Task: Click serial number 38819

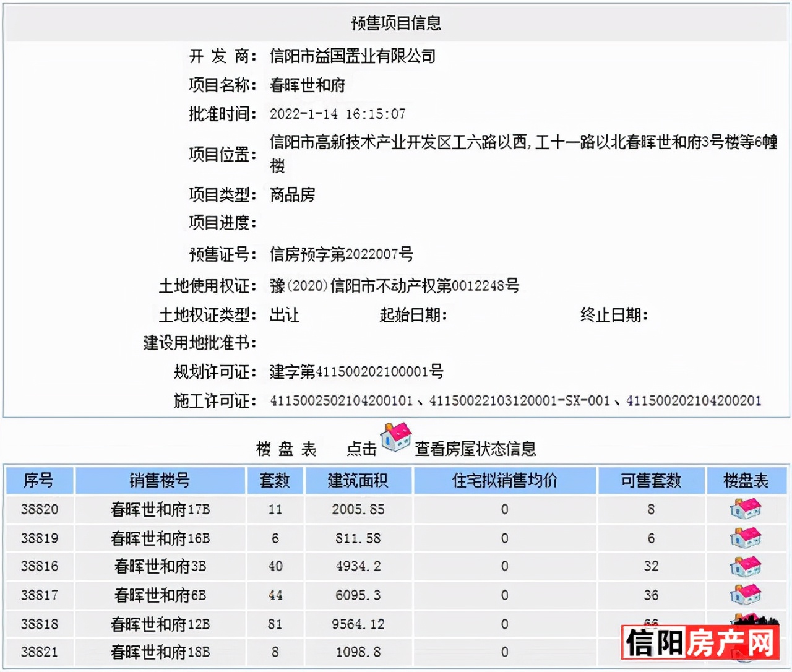Action: point(40,538)
